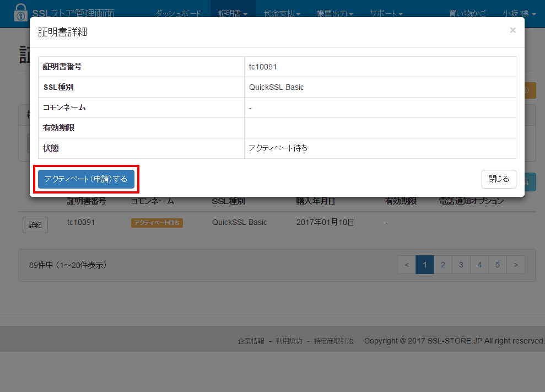Expand the 証明書 dropdown menu
Screen dimensions: 545x392
pyautogui.click(x=233, y=14)
